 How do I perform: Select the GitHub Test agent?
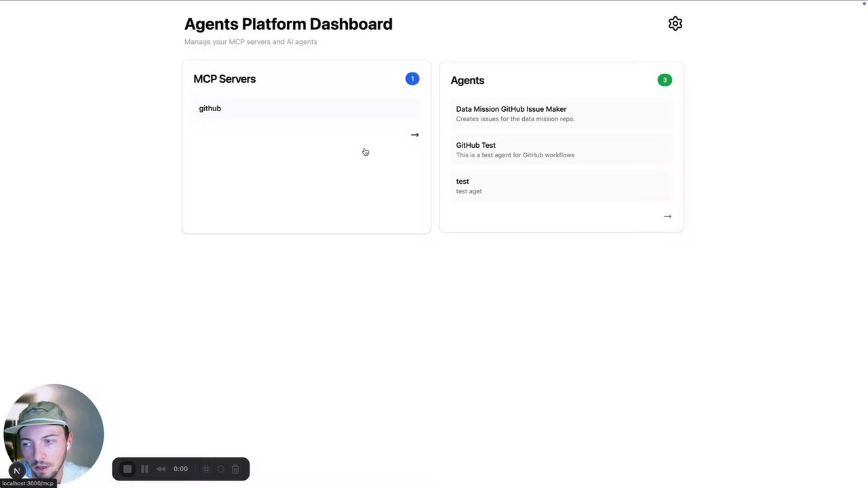point(475,145)
